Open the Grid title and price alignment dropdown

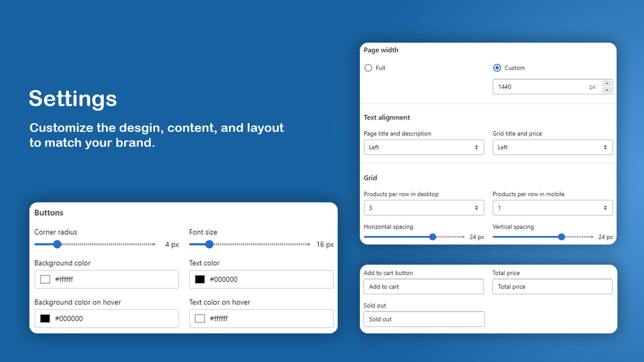click(x=552, y=147)
